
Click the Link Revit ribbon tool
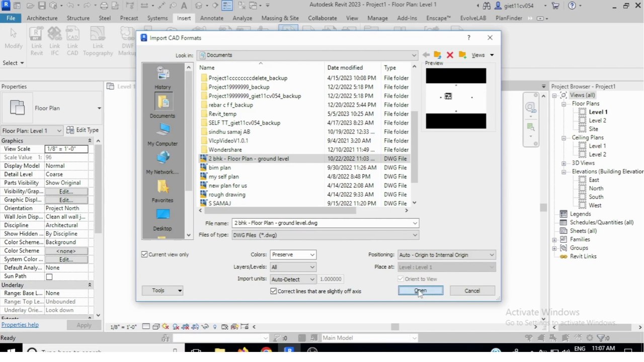pyautogui.click(x=37, y=41)
